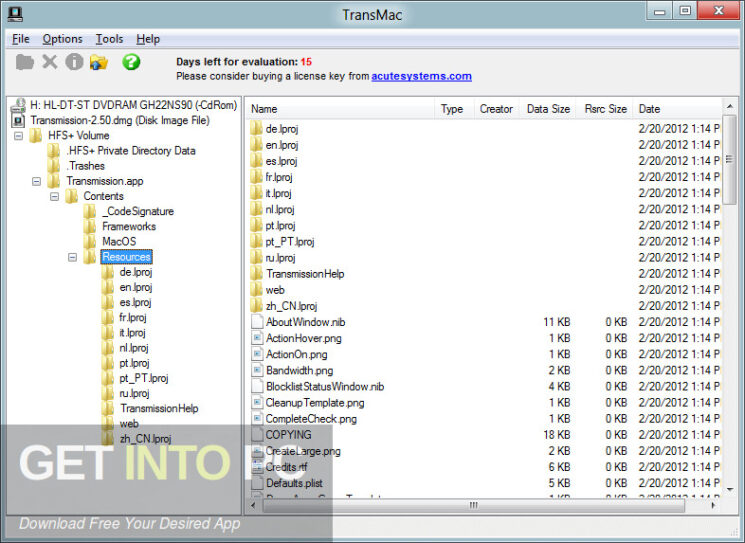Select en.lproj in the file list
The height and width of the screenshot is (543, 745).
click(x=282, y=145)
